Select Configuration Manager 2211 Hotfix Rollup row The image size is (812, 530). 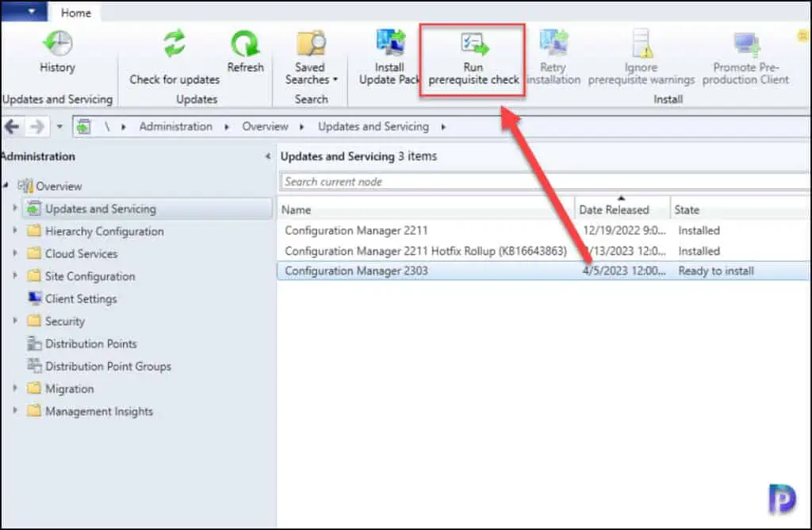pyautogui.click(x=544, y=252)
